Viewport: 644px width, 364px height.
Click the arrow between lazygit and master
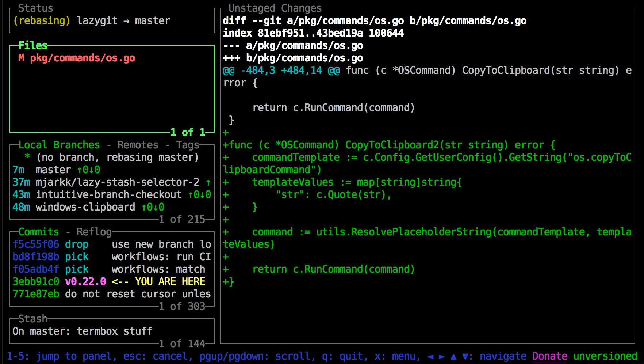coord(127,20)
